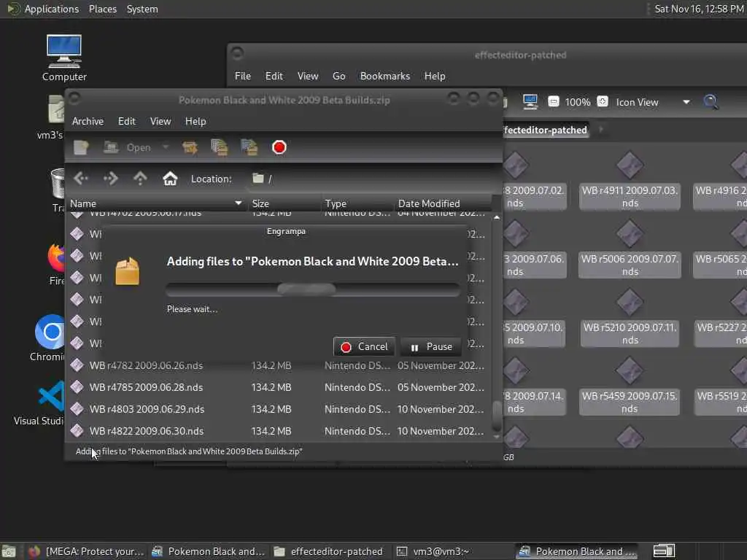Open Help menu in file manager window
The width and height of the screenshot is (747, 560).
pyautogui.click(x=435, y=76)
